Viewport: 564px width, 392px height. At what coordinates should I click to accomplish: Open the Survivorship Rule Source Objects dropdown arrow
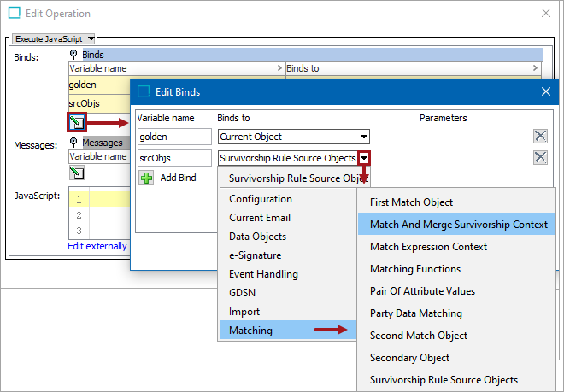(x=364, y=158)
